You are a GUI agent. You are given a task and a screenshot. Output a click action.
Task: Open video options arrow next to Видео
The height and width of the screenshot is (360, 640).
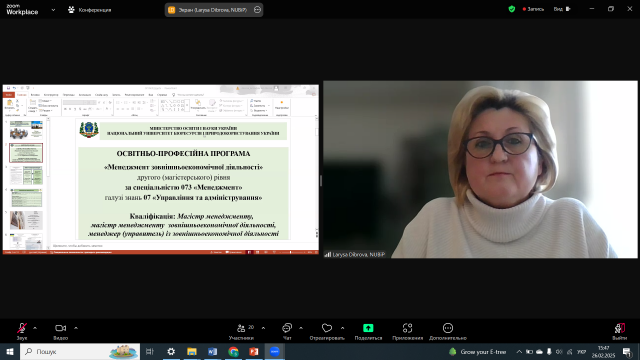coord(76,328)
